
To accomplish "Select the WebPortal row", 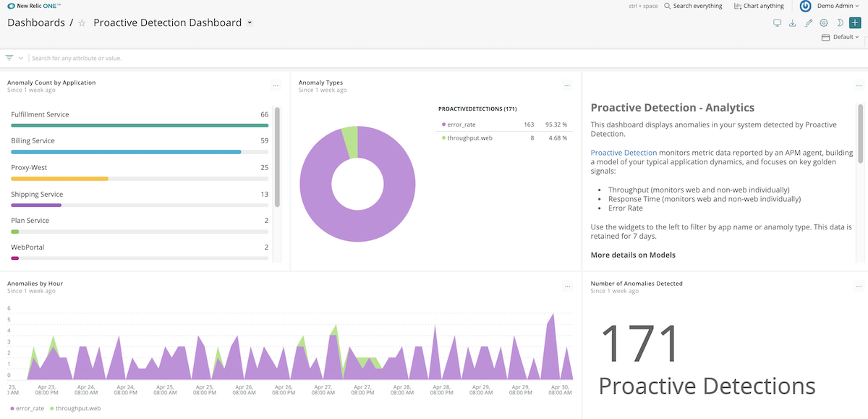I will point(140,252).
